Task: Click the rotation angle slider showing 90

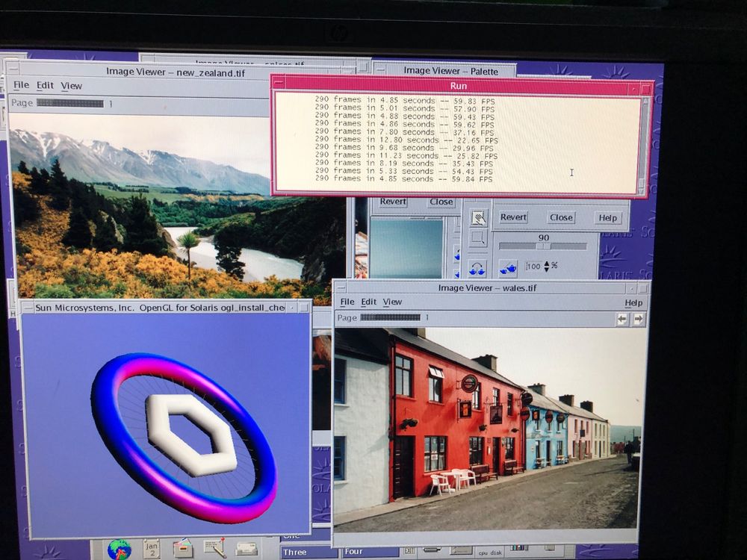Action: pyautogui.click(x=543, y=246)
